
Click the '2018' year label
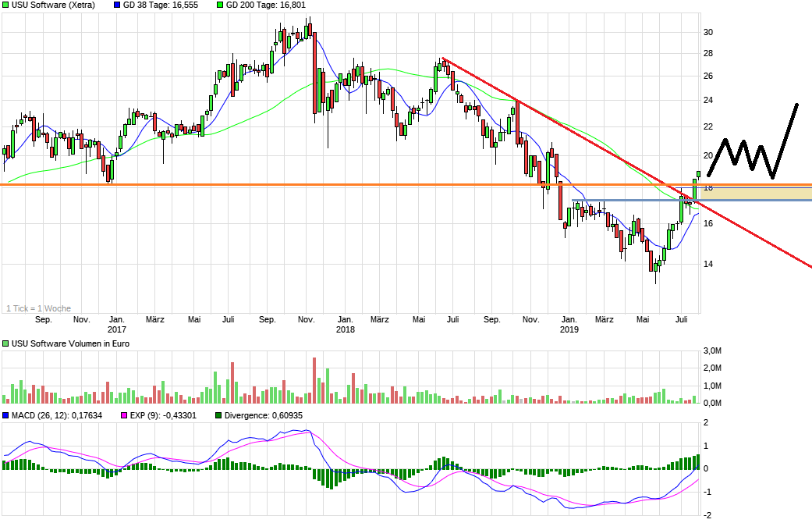coord(346,329)
